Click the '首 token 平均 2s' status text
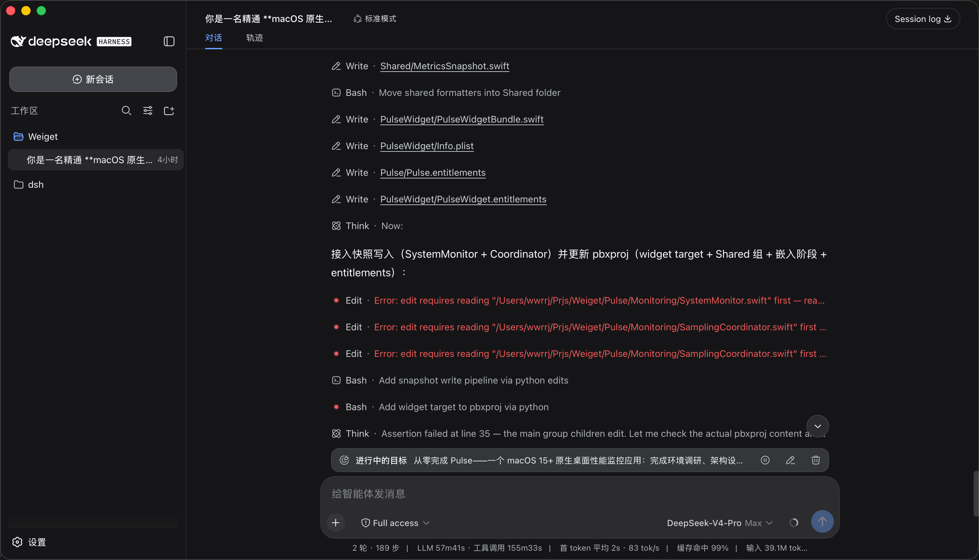The image size is (979, 560). pos(590,548)
